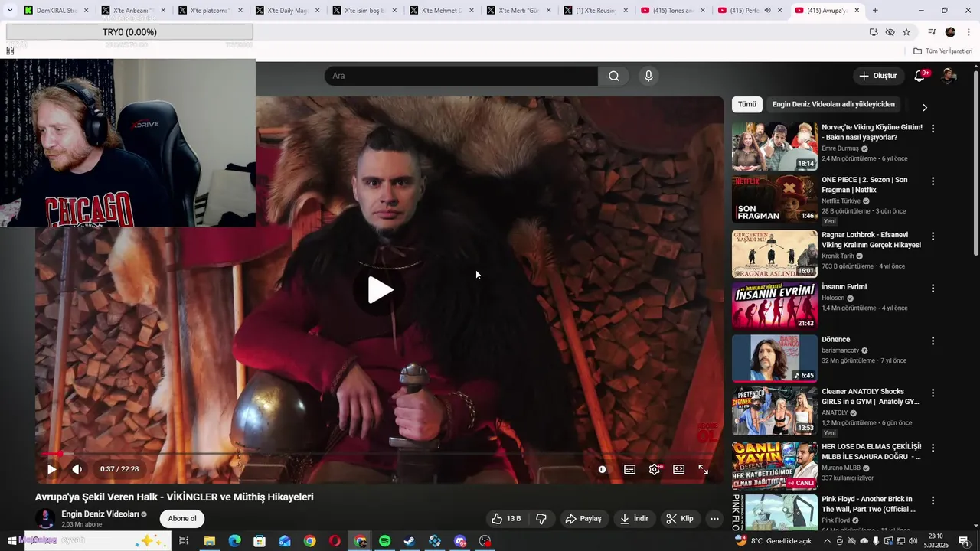Image resolution: width=980 pixels, height=551 pixels.
Task: Open Pink Floyd Another Brick title
Action: click(868, 504)
